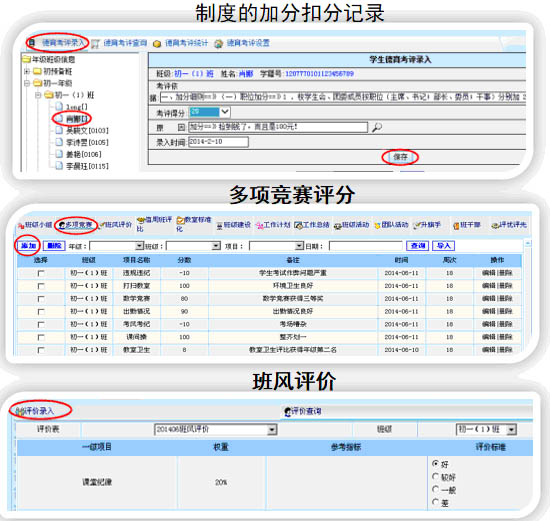This screenshot has width=550, height=521.
Task: Select the 较好 radio option
Action: [435, 476]
